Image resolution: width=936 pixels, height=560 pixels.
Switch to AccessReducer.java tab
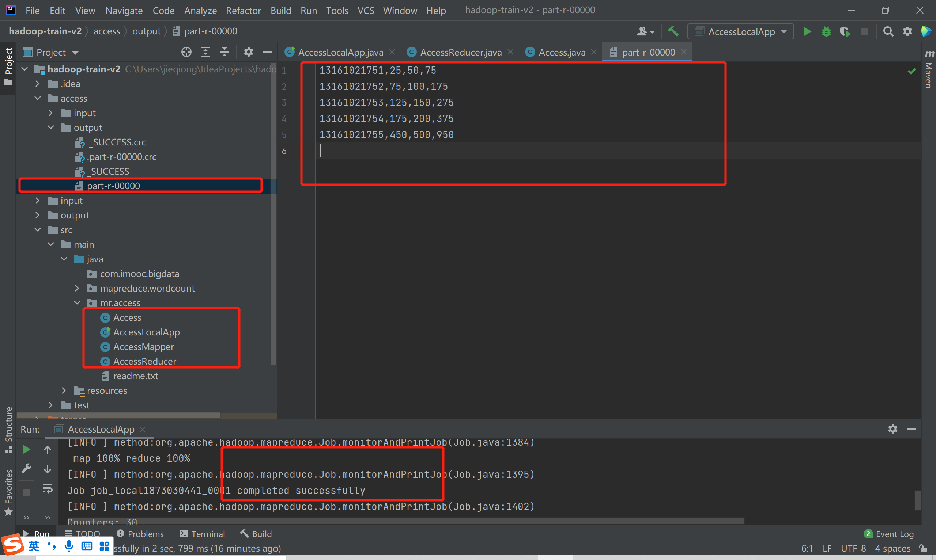click(460, 52)
